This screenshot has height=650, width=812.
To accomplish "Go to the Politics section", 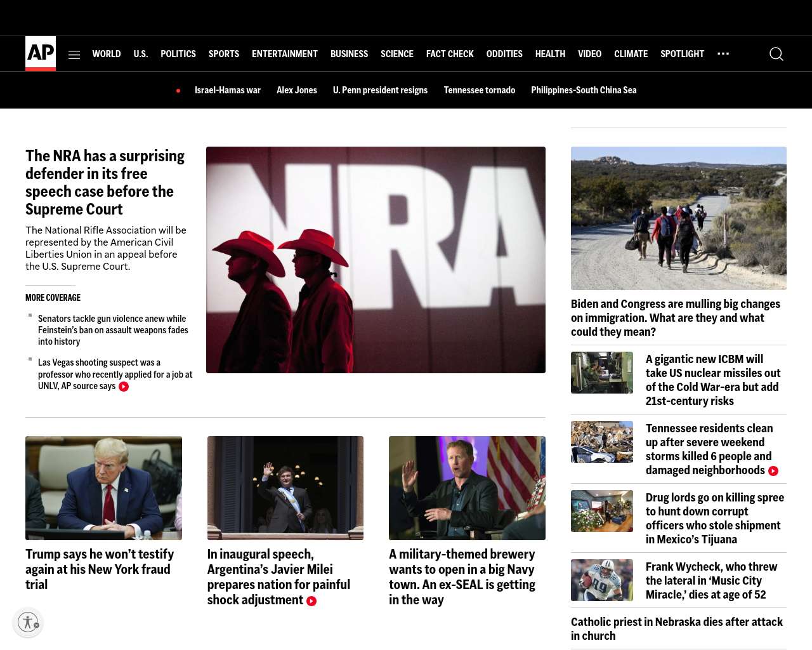I will (178, 54).
